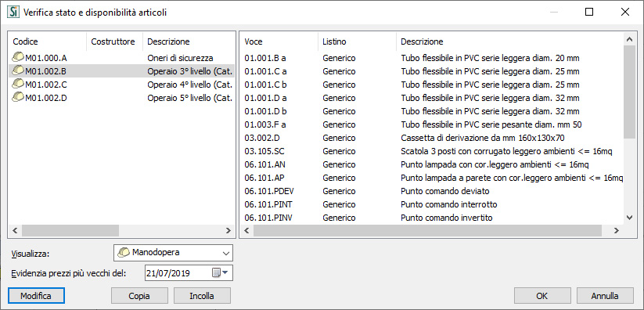Confirm with the OK button
This screenshot has width=644, height=310.
(x=542, y=296)
